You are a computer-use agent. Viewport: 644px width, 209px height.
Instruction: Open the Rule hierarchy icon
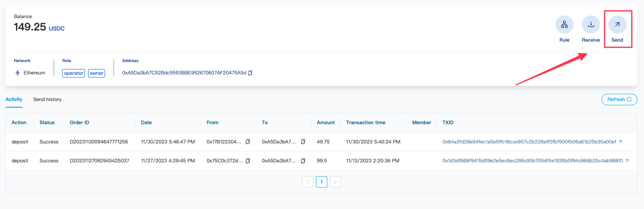point(564,25)
